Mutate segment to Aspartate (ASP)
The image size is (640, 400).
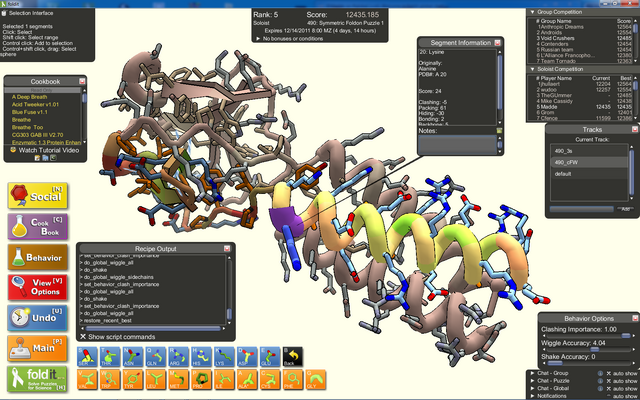tap(247, 357)
